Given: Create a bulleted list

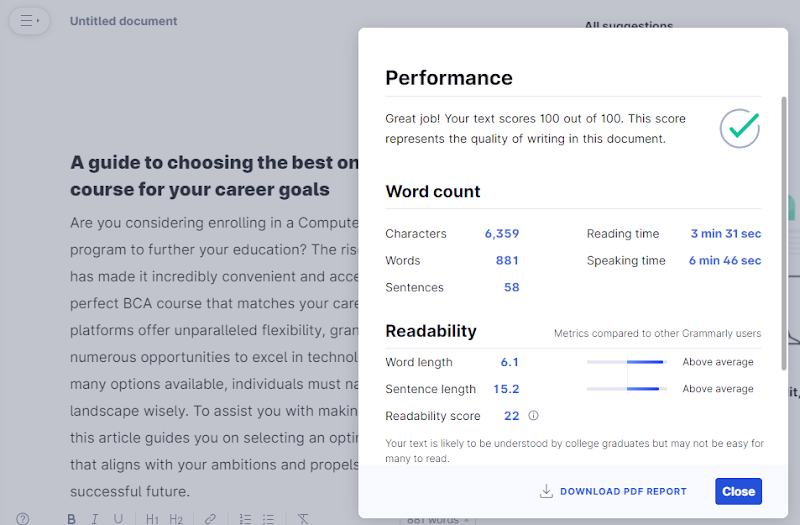Looking at the screenshot, I should coord(268,519).
